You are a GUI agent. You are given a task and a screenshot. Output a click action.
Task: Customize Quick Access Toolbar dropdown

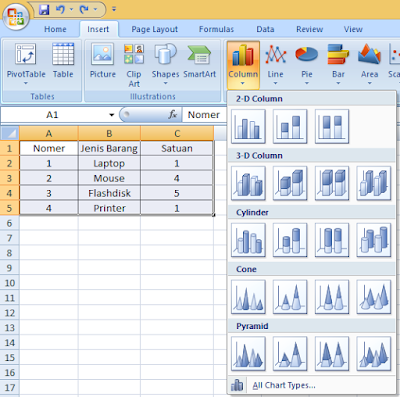pos(114,9)
